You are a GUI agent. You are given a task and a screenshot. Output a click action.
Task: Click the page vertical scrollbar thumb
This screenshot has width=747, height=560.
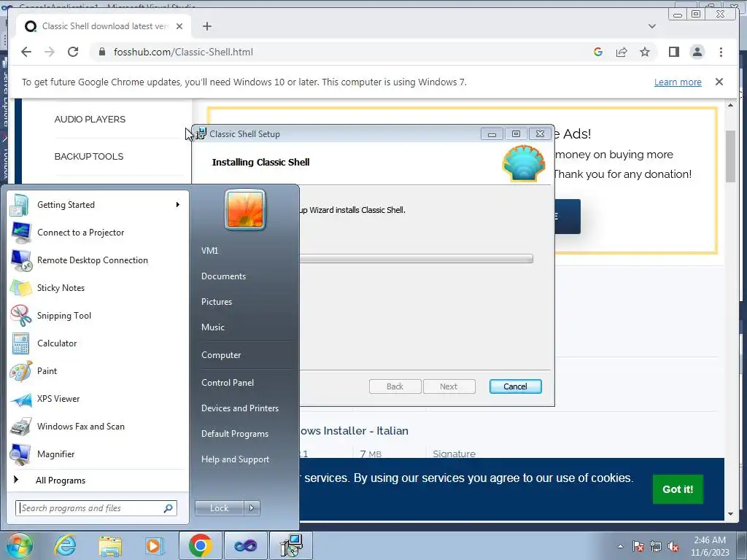[730, 156]
